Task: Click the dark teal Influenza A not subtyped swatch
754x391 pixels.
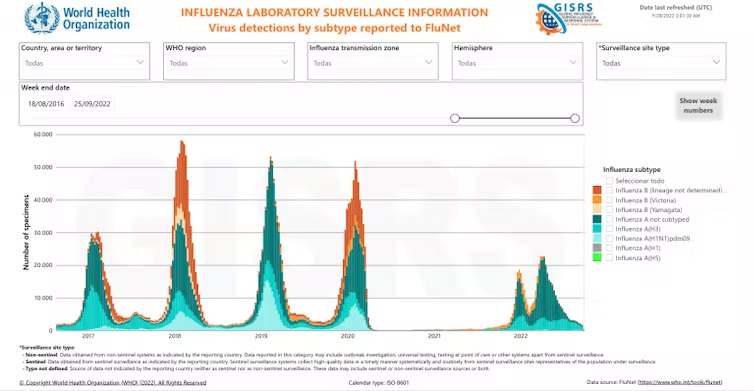Action: [x=597, y=219]
